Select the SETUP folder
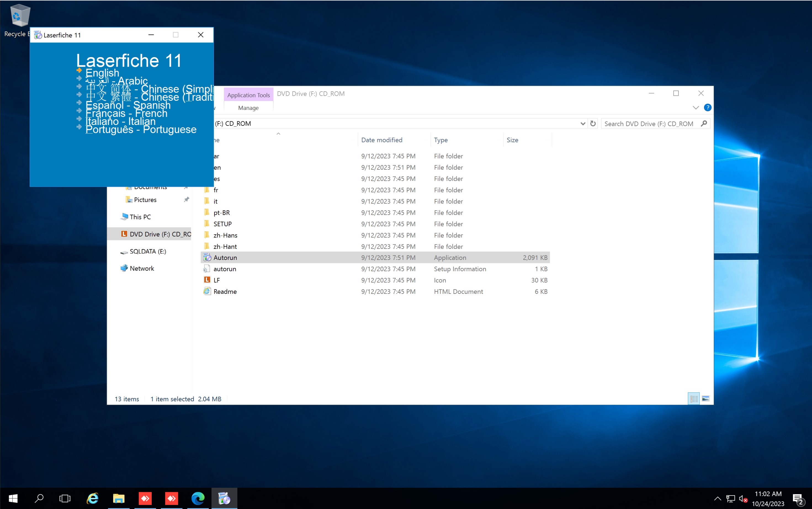 (222, 224)
